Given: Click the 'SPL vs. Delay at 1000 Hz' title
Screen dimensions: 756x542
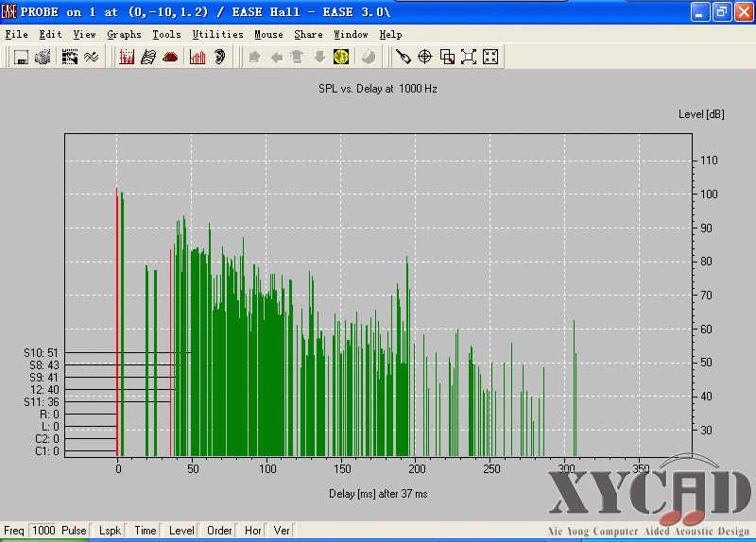Looking at the screenshot, I should (x=377, y=89).
